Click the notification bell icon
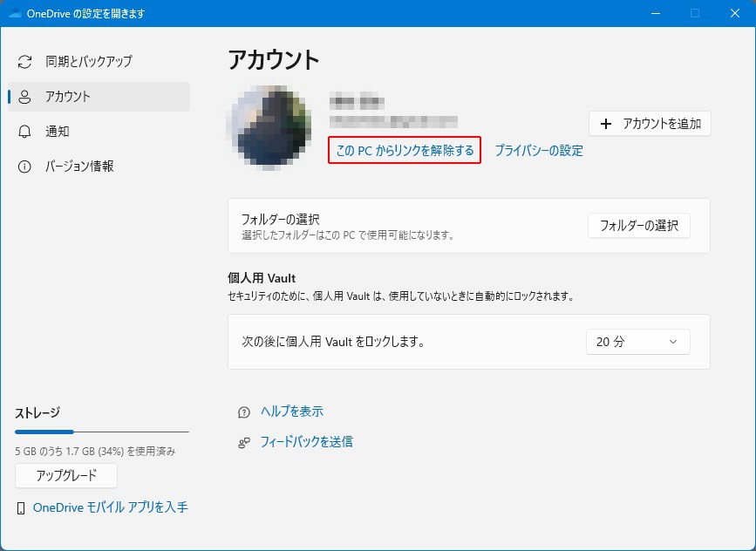Viewport: 756px width, 551px height. click(x=24, y=132)
